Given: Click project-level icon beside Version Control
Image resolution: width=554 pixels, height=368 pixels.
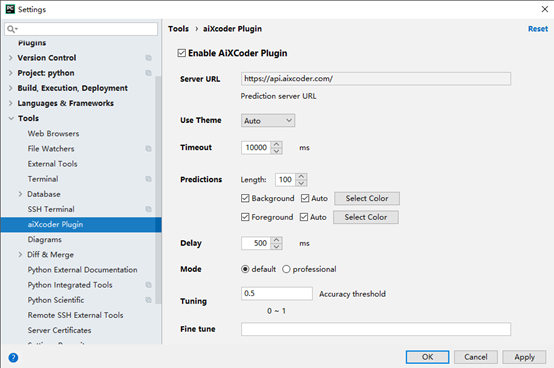Looking at the screenshot, I should click(x=148, y=58).
